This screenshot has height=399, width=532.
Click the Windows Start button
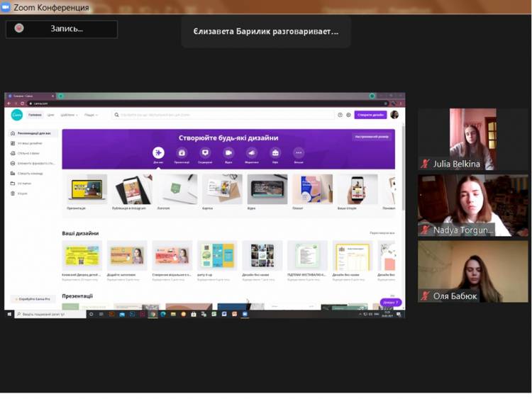click(x=9, y=313)
